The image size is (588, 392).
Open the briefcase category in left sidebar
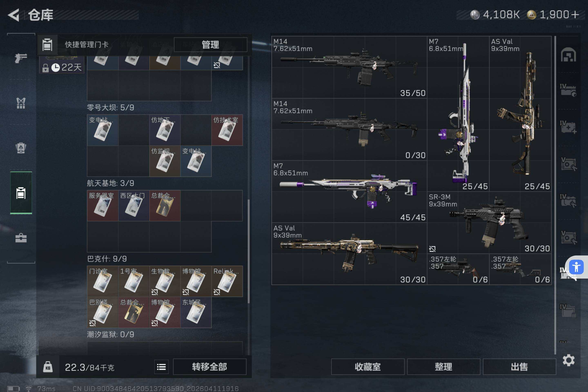(21, 238)
